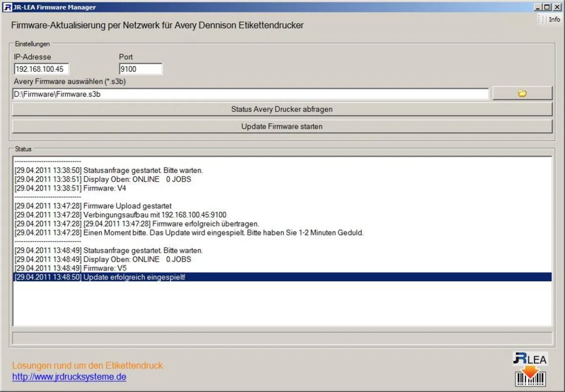Start the firmware update via Update Firmware starten

click(x=282, y=126)
